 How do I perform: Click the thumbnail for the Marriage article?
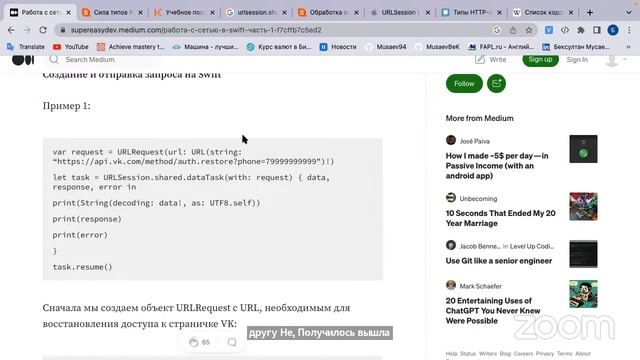(583, 207)
